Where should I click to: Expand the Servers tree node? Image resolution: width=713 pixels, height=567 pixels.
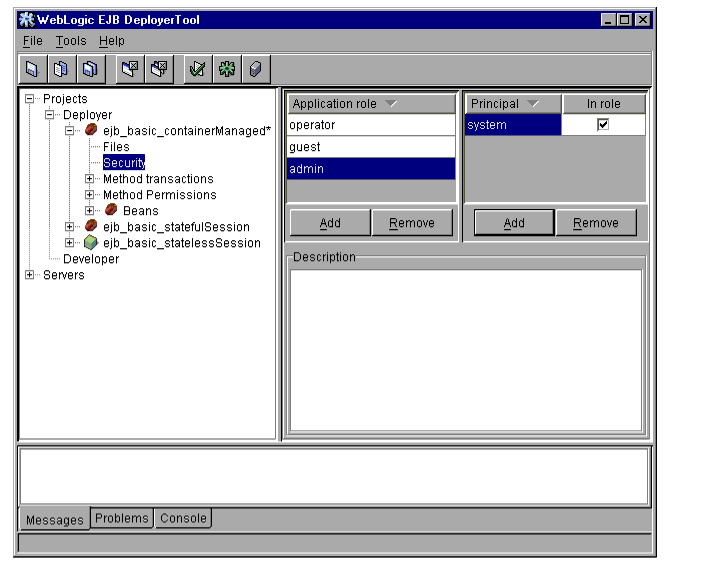30,275
